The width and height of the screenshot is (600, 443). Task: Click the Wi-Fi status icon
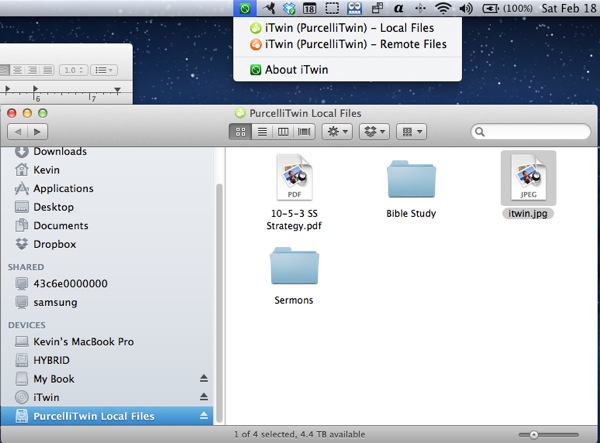443,8
